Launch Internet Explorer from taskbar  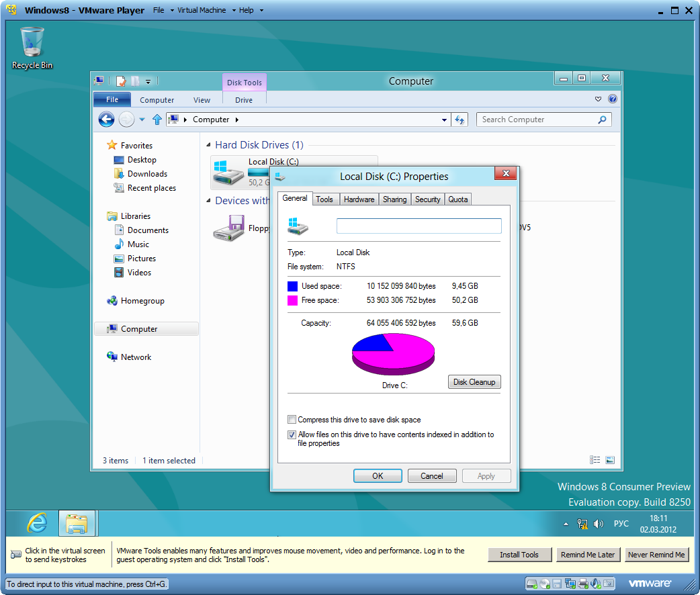point(38,522)
